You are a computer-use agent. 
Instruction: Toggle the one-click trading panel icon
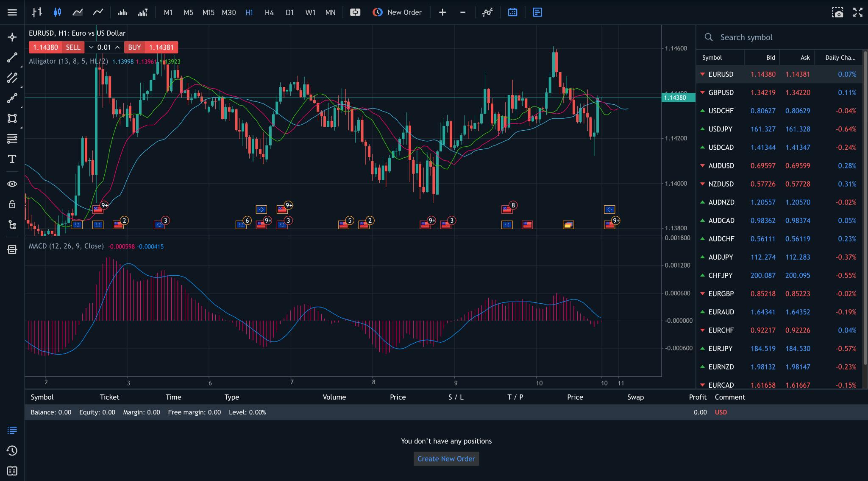click(355, 12)
